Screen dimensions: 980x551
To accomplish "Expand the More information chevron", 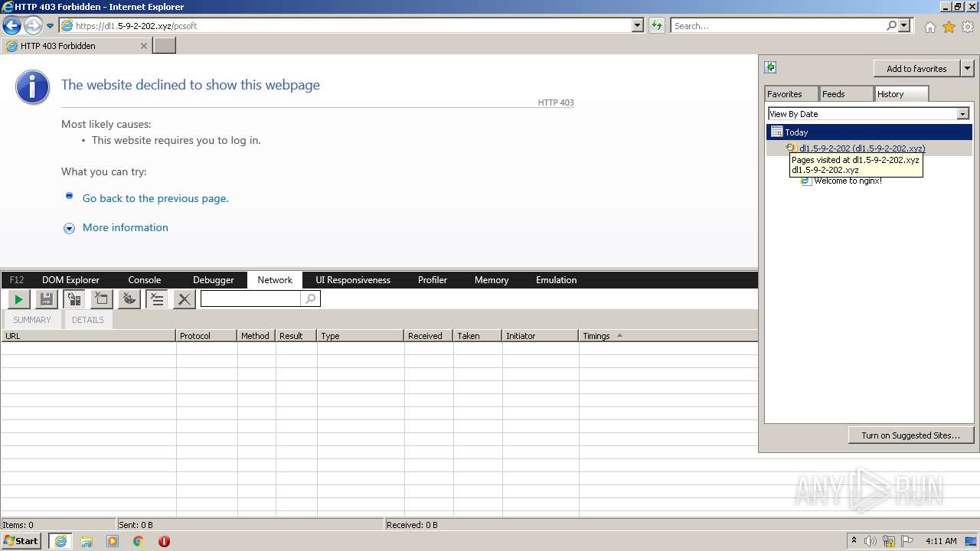I will point(69,228).
